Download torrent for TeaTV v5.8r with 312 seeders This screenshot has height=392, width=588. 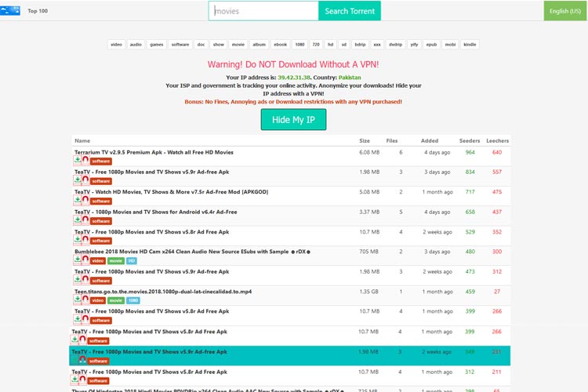point(74,380)
